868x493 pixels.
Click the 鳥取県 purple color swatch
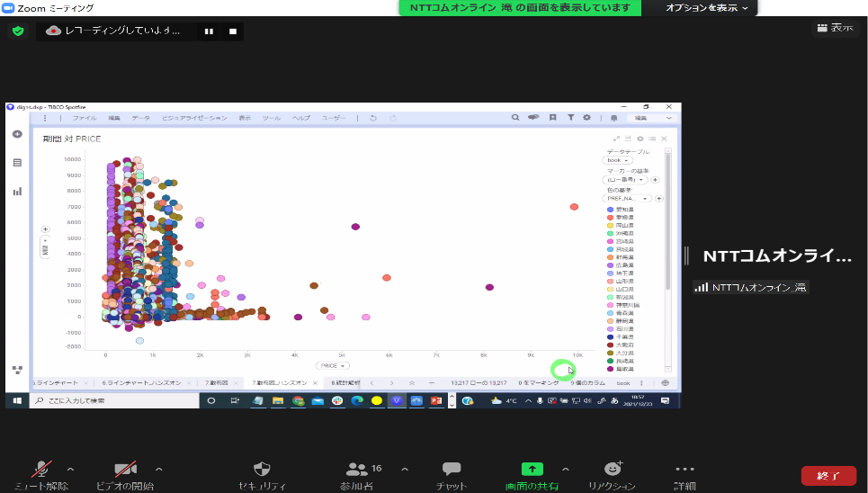tap(610, 369)
